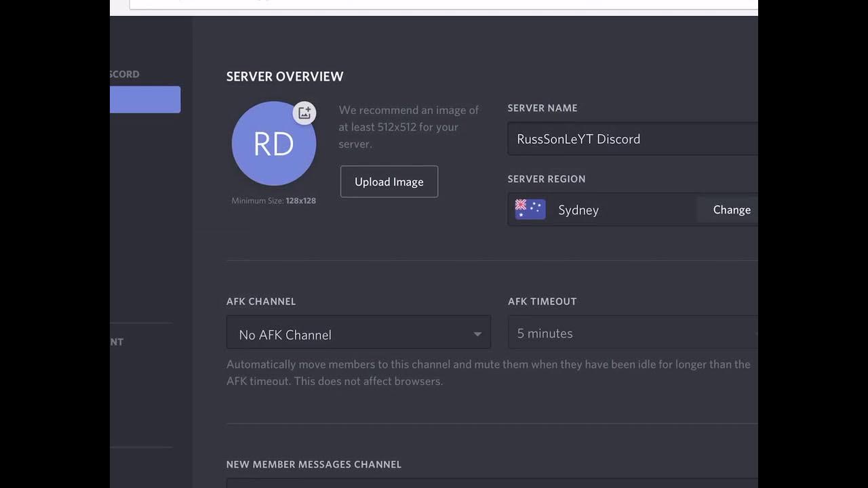
Task: Open the No AFK Channel dropdown
Action: (x=359, y=333)
